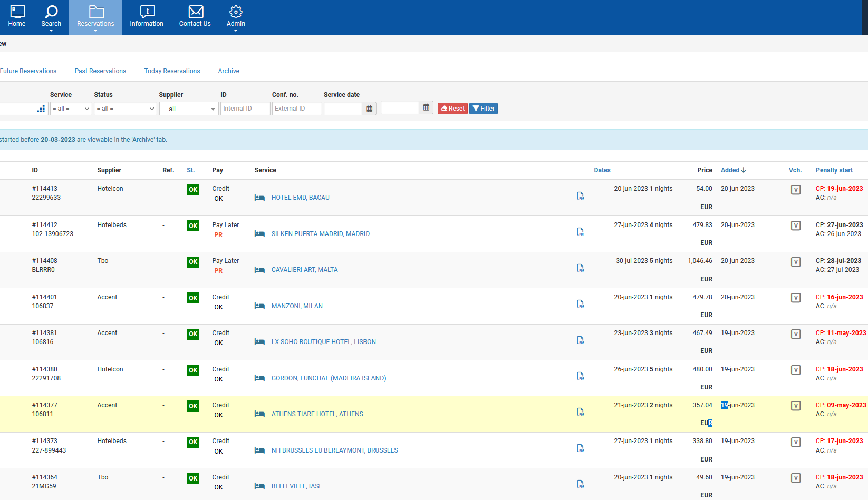Click the first Service date input box
The image size is (868, 500).
coord(343,109)
